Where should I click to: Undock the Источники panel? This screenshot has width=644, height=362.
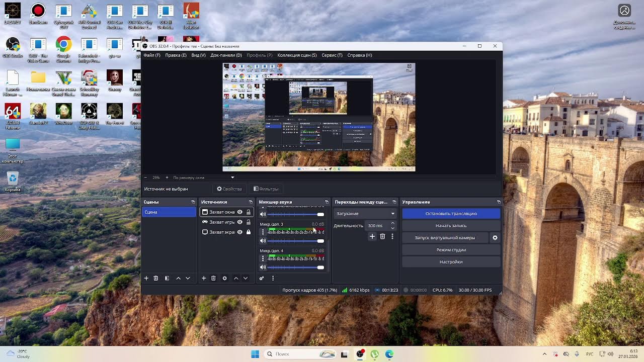(251, 202)
